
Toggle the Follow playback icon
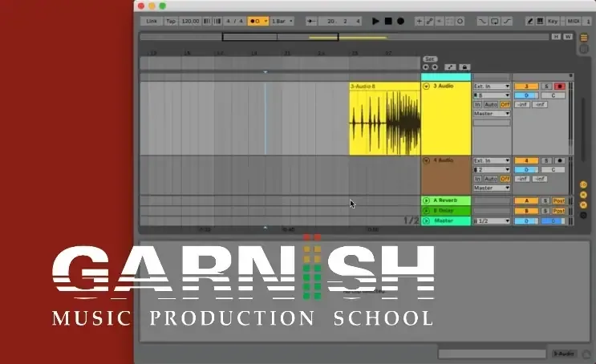click(x=311, y=22)
